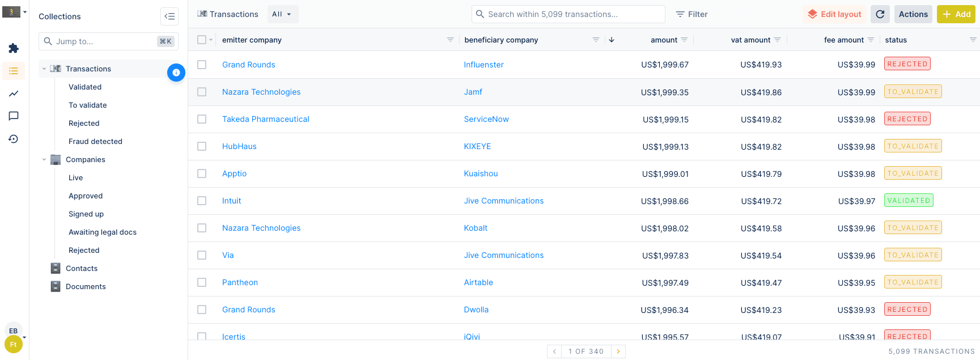980x360 pixels.
Task: Open the puzzle-piece integrations icon in sidebar
Action: [14, 48]
